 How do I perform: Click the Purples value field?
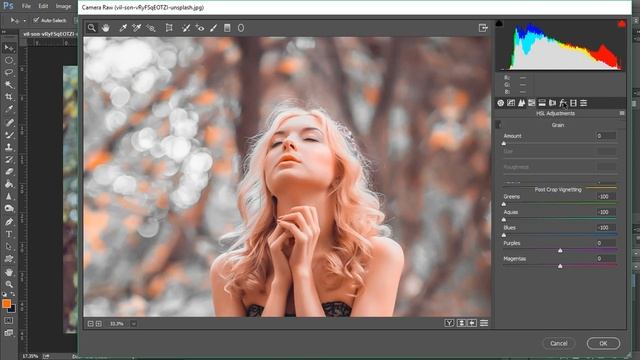(x=606, y=243)
